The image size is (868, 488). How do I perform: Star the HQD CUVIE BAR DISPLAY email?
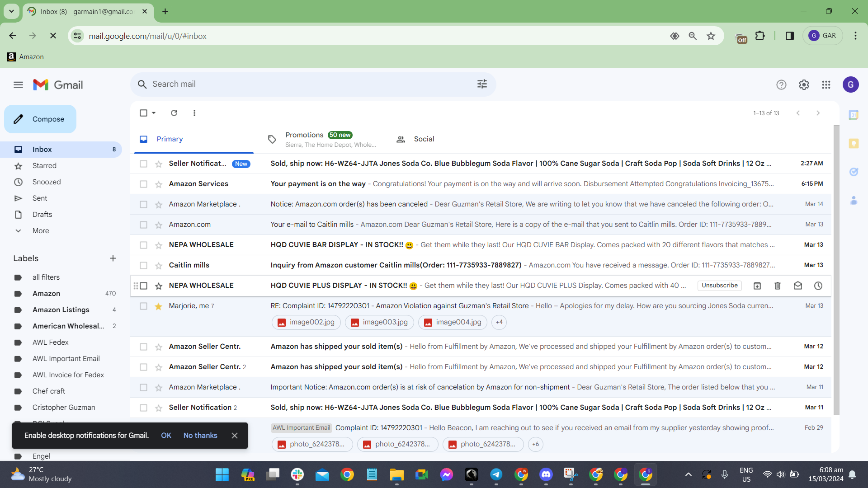[x=159, y=245]
